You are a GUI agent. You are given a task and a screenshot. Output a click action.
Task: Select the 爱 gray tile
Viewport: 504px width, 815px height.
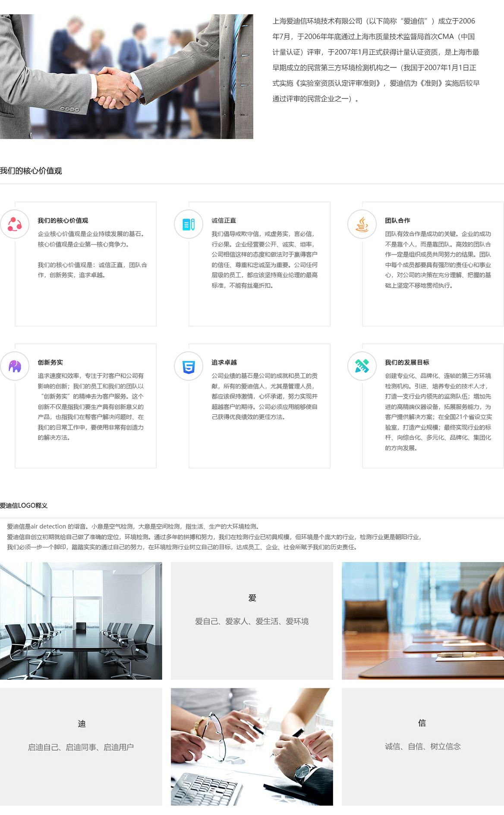click(x=252, y=620)
